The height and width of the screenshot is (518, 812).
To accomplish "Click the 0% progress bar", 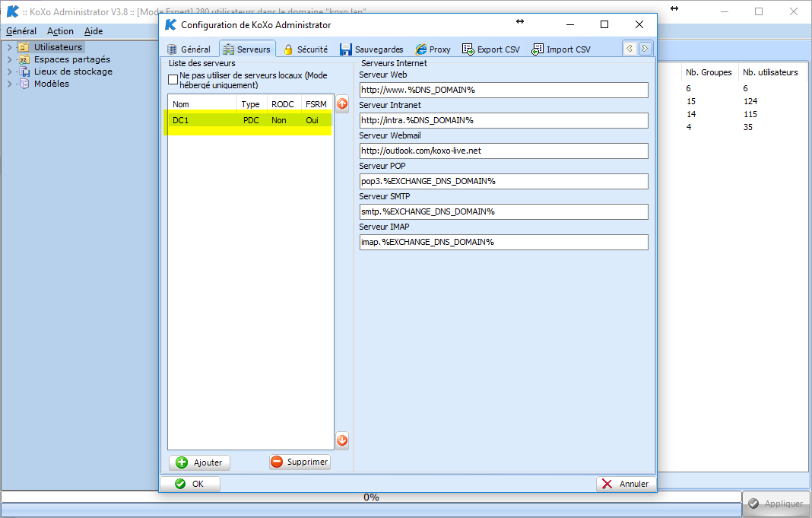I will 371,497.
